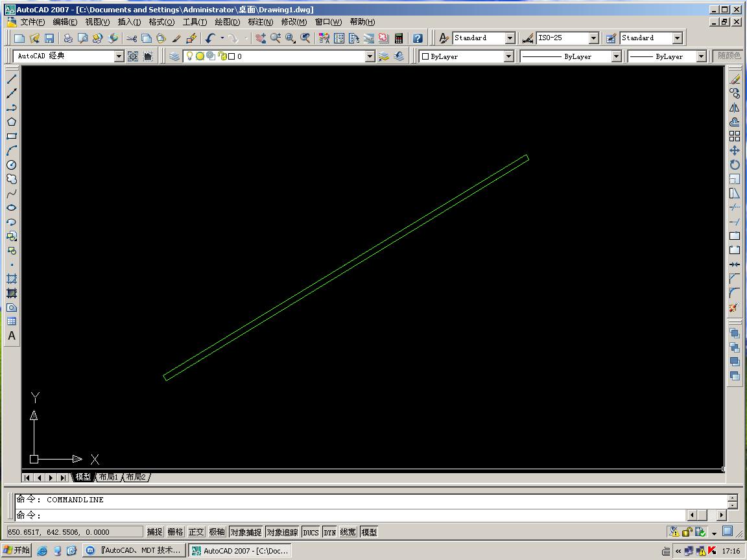This screenshot has height=560, width=747.
Task: Open the ByLayer linetype dropdown
Action: point(617,56)
